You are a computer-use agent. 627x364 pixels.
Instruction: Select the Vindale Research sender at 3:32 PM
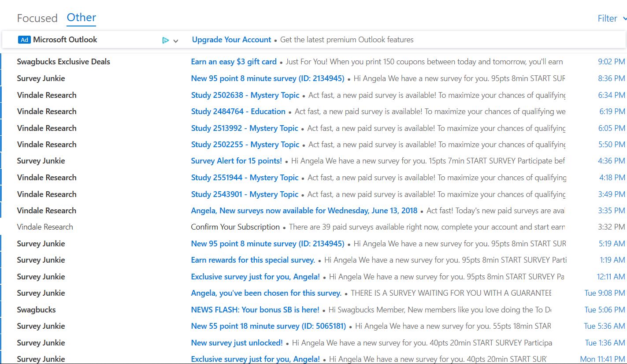[x=45, y=227]
